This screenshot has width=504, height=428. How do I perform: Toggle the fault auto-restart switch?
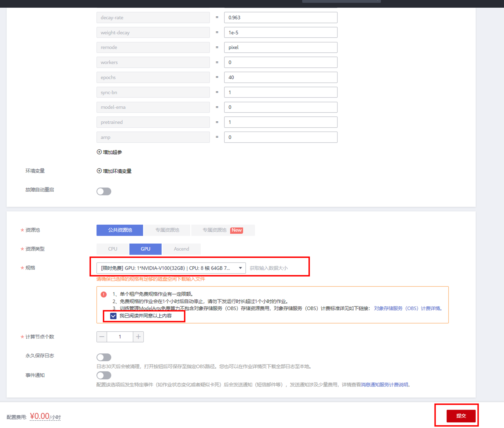(x=104, y=191)
